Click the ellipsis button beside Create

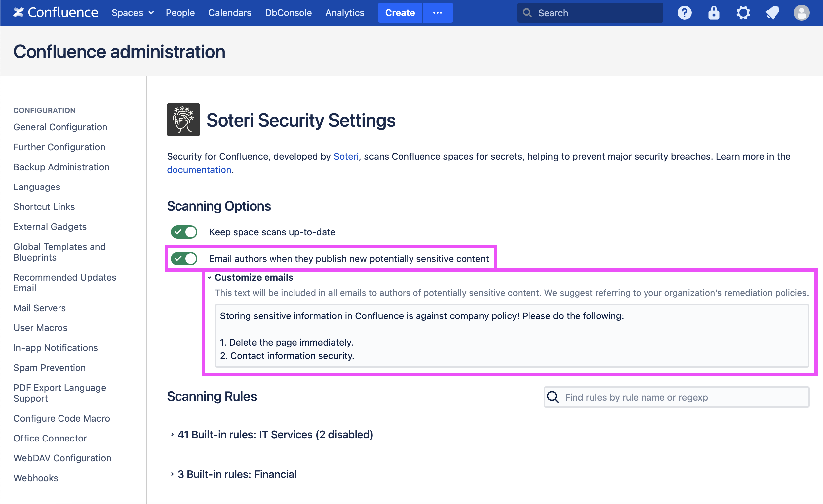[x=437, y=13]
